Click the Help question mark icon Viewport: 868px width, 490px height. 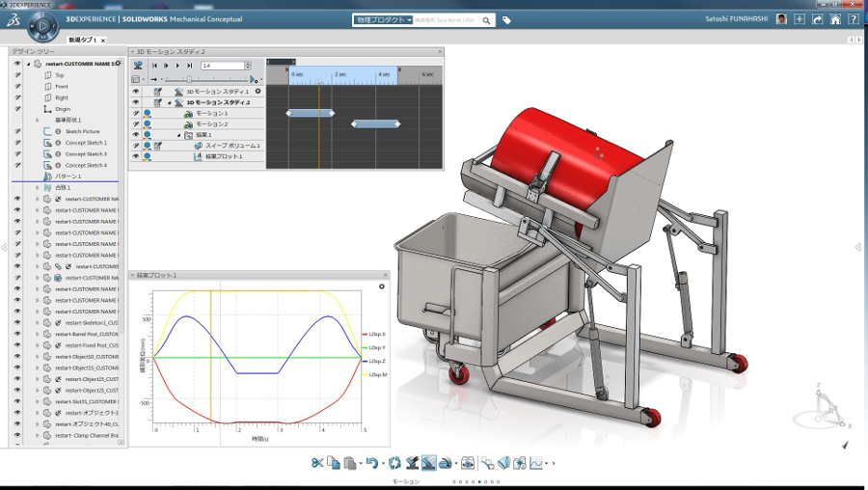click(x=854, y=19)
